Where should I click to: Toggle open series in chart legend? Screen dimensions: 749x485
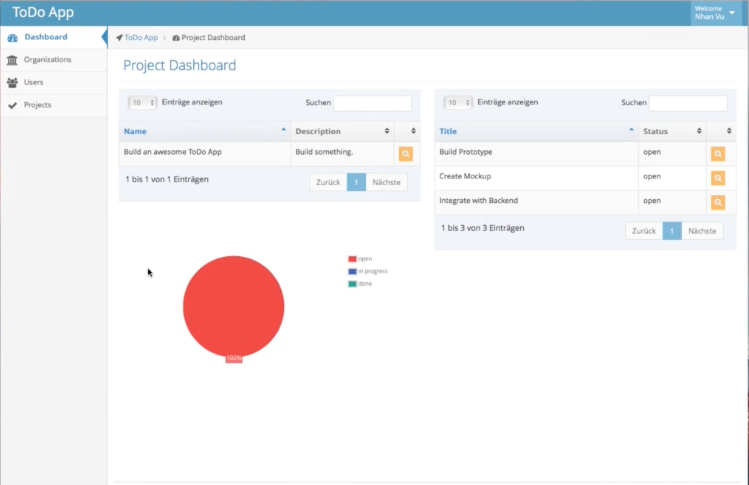click(x=360, y=259)
